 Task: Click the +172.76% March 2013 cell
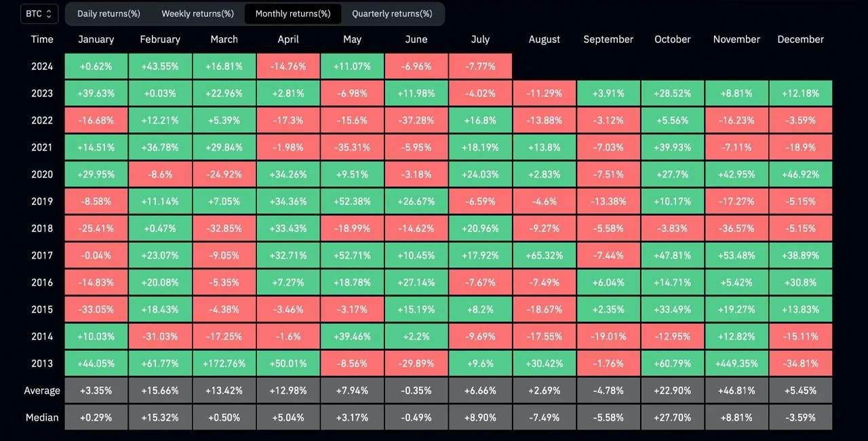click(224, 363)
